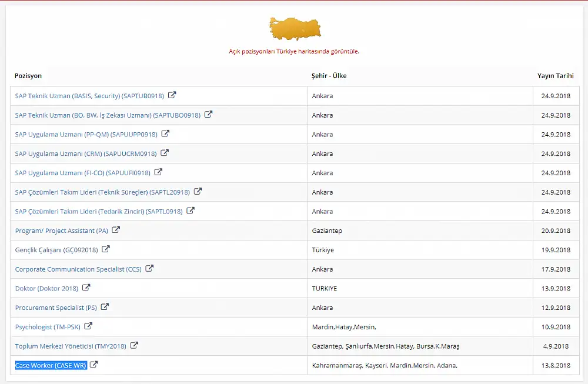Screen dimensions: 588x384
Task: Click 'Mardin,Hatay,Mersin,' location cell
Action: click(420, 327)
